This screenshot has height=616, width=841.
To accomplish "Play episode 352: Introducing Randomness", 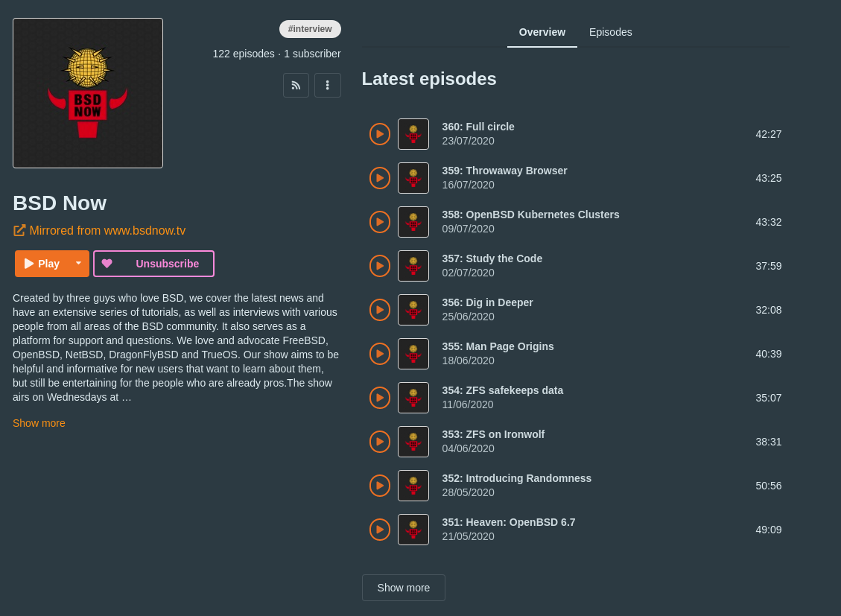I will [380, 486].
